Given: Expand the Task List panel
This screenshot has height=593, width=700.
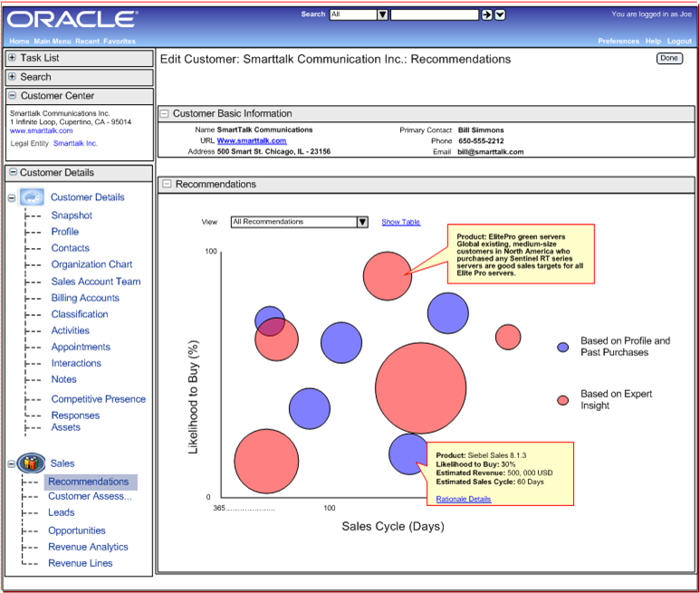Looking at the screenshot, I should pos(13,58).
